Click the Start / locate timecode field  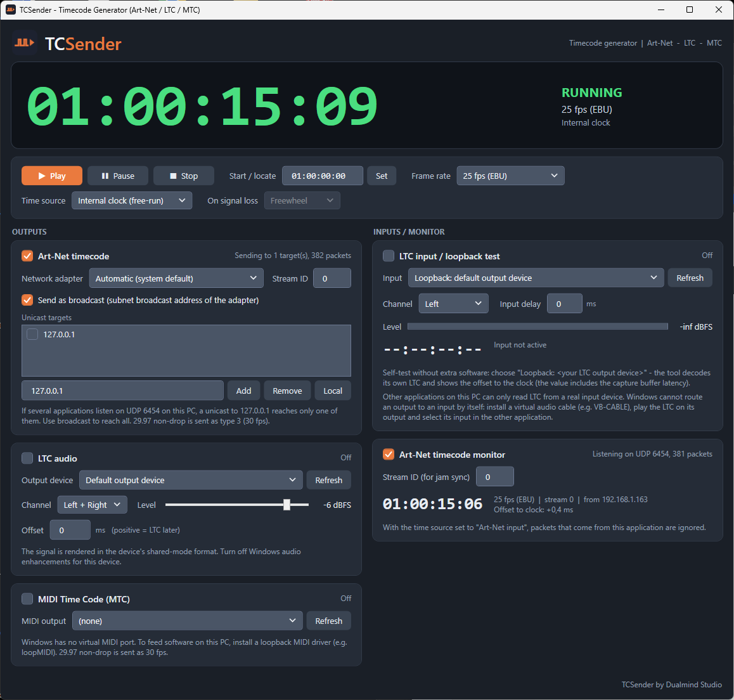tap(323, 176)
